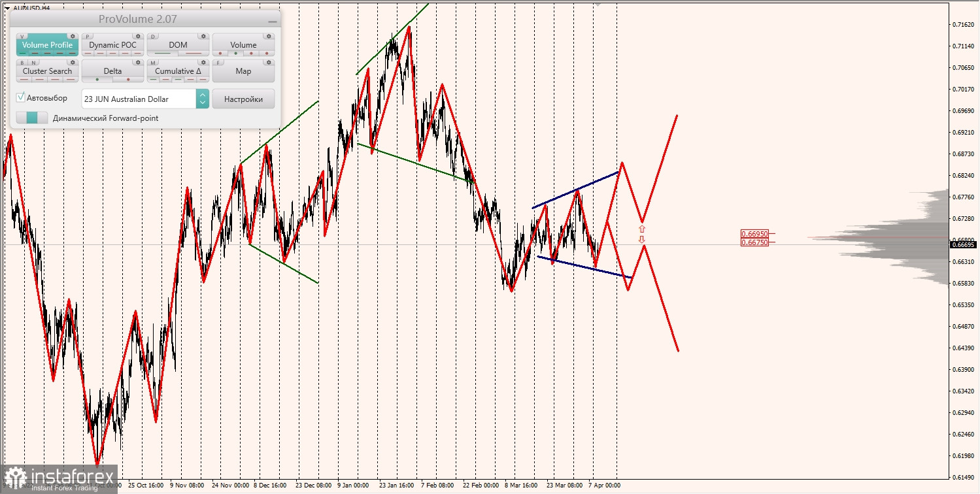
Task: Click the F hotkey tag on Map
Action: click(218, 63)
